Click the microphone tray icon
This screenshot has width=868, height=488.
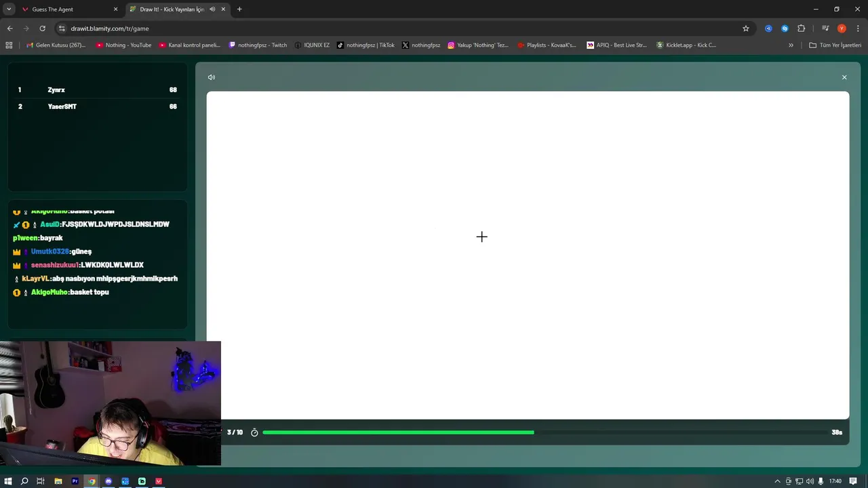point(821,481)
